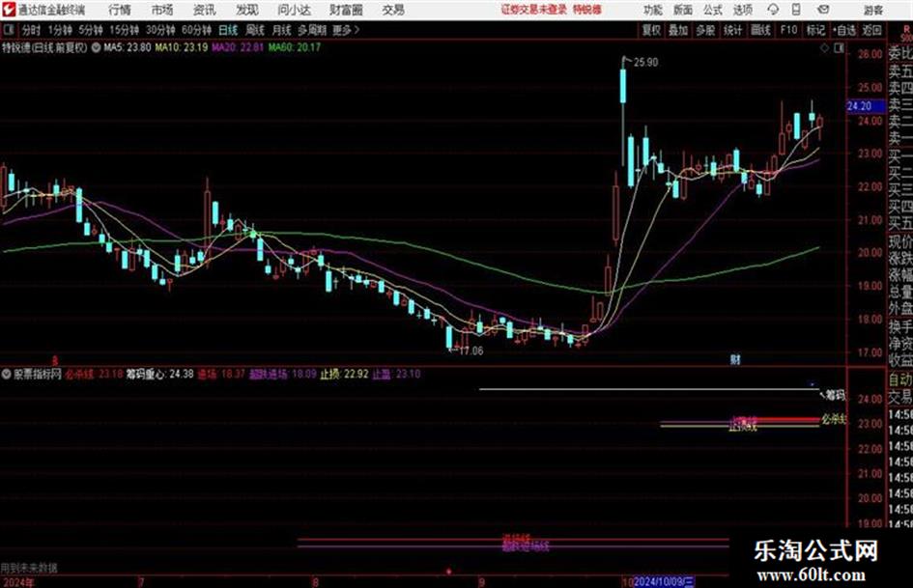Open the 功能 menu
Screen dimensions: 913x588
[x=653, y=10]
